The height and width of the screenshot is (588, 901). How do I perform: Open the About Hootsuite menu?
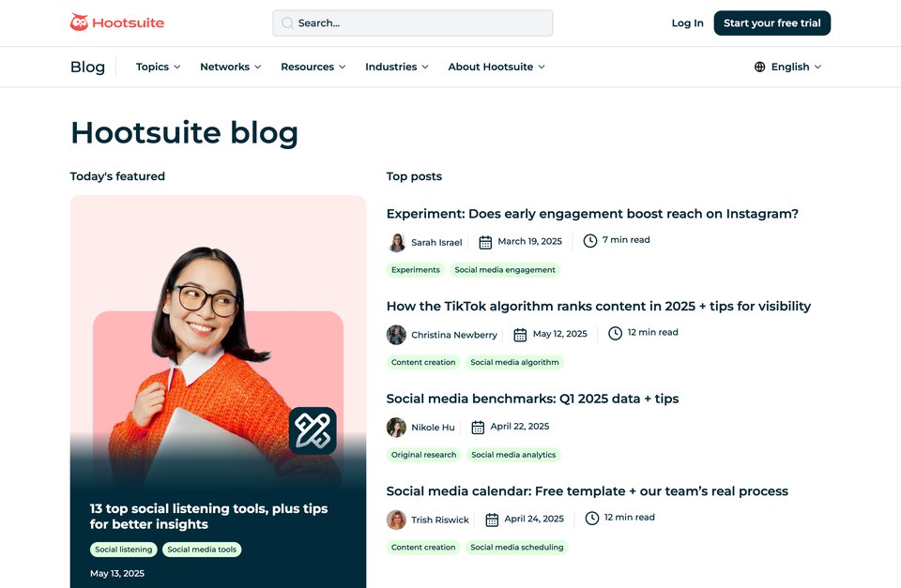point(496,67)
